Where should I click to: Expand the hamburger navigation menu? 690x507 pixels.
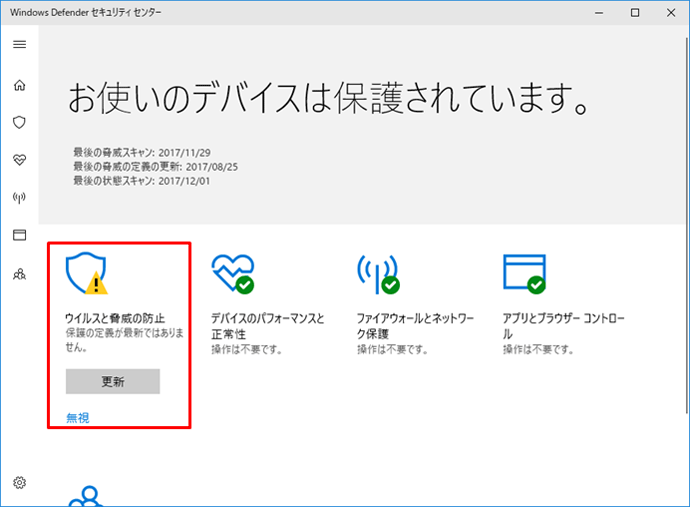(19, 44)
